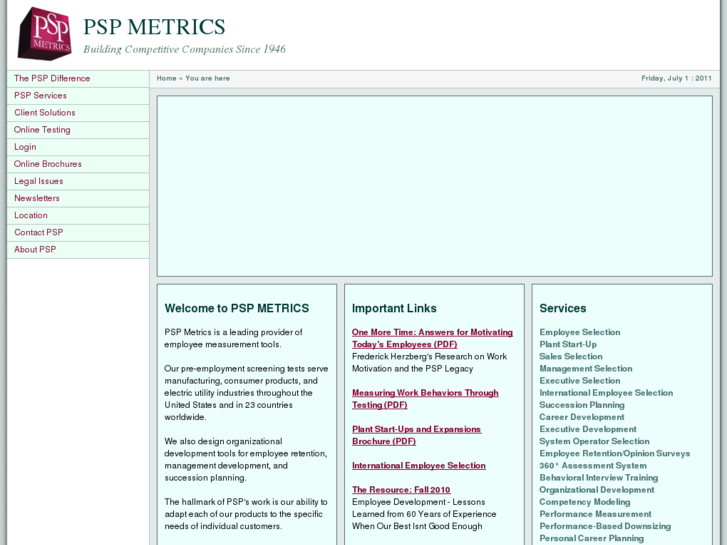Open 360° Assessment System service

click(593, 465)
